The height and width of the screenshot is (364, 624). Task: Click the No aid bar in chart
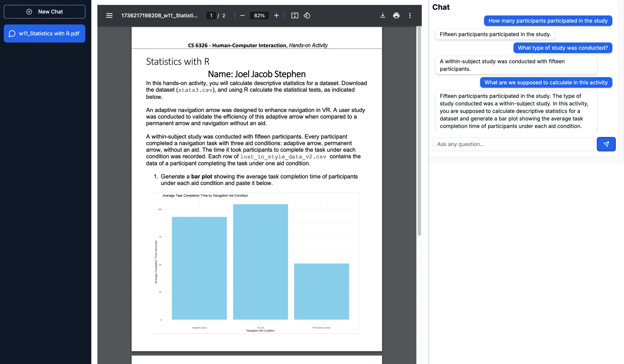tap(260, 262)
